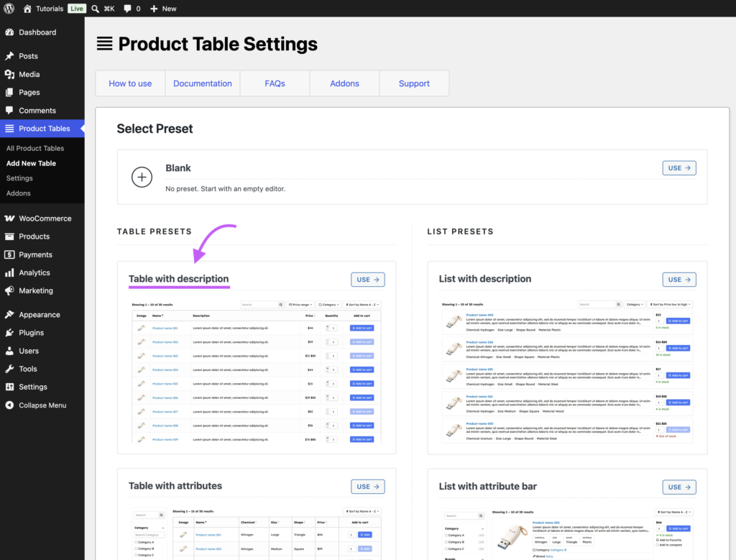736x560 pixels.
Task: Click the Table with description heading
Action: 179,279
